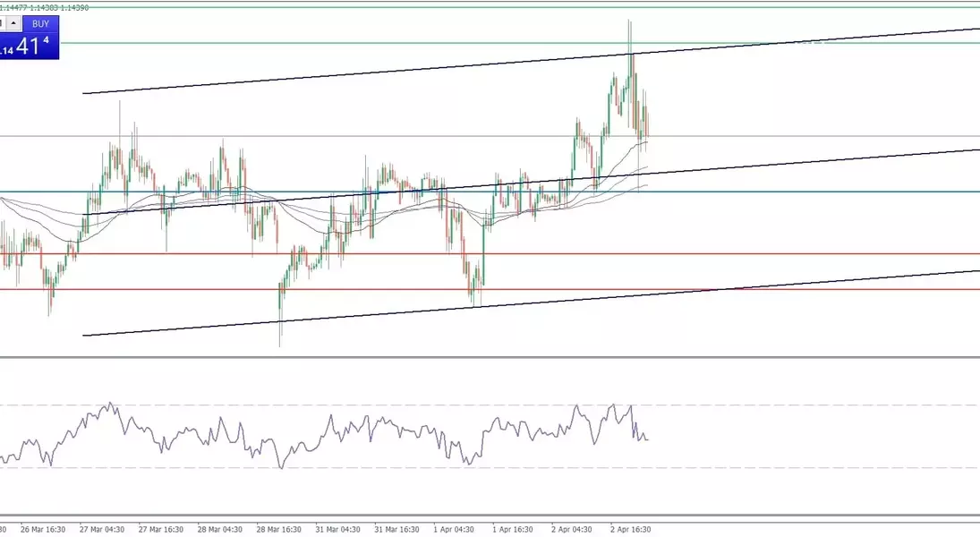980x537 pixels.
Task: Click the 2 Apr 16:30 time label
Action: (x=631, y=530)
